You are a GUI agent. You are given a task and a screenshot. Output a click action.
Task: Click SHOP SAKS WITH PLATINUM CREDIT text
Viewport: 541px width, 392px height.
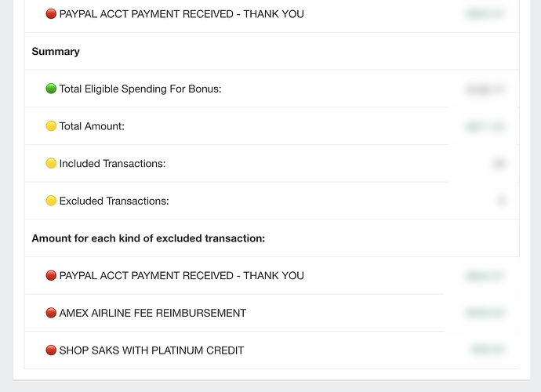(151, 350)
